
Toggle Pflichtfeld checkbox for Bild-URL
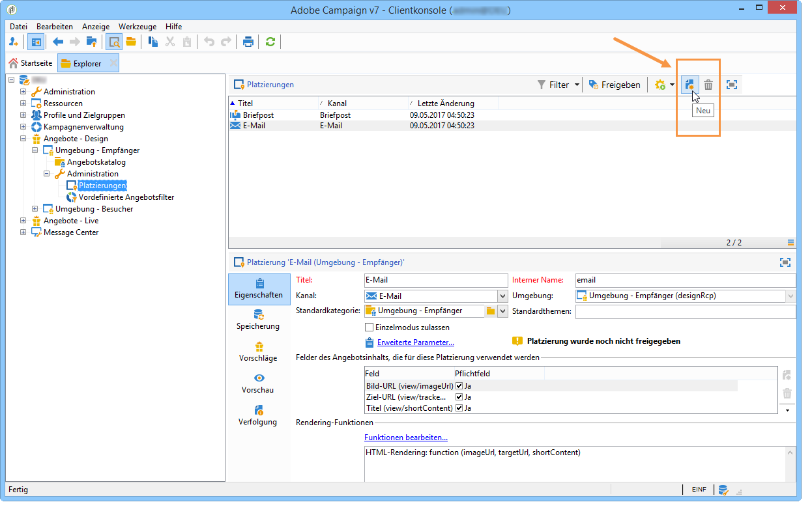point(459,386)
